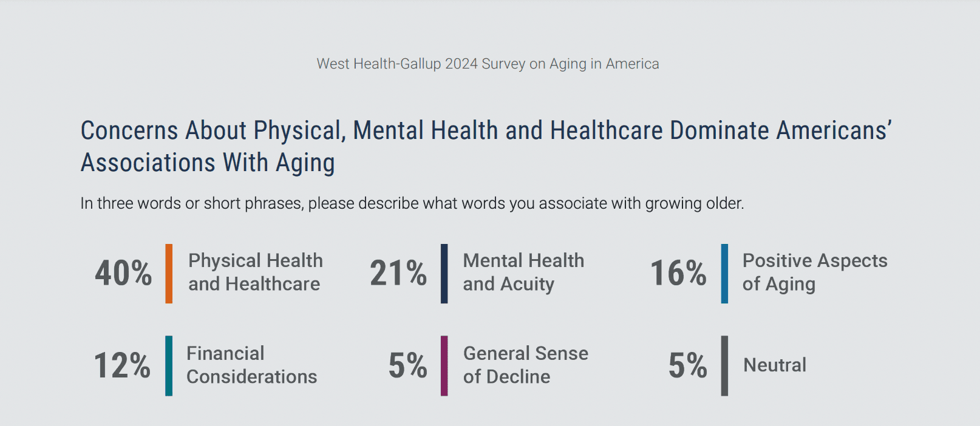The height and width of the screenshot is (426, 980).
Task: Click the 12% statistic figure
Action: click(x=122, y=365)
